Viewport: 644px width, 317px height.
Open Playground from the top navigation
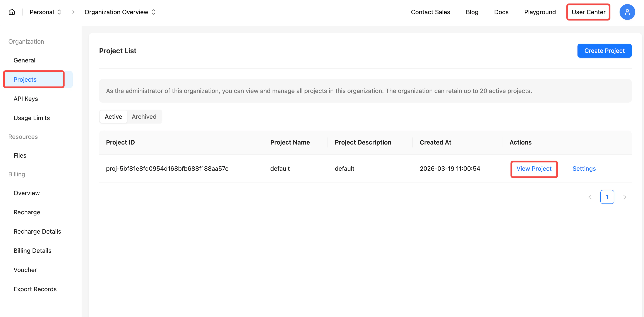[x=540, y=12]
